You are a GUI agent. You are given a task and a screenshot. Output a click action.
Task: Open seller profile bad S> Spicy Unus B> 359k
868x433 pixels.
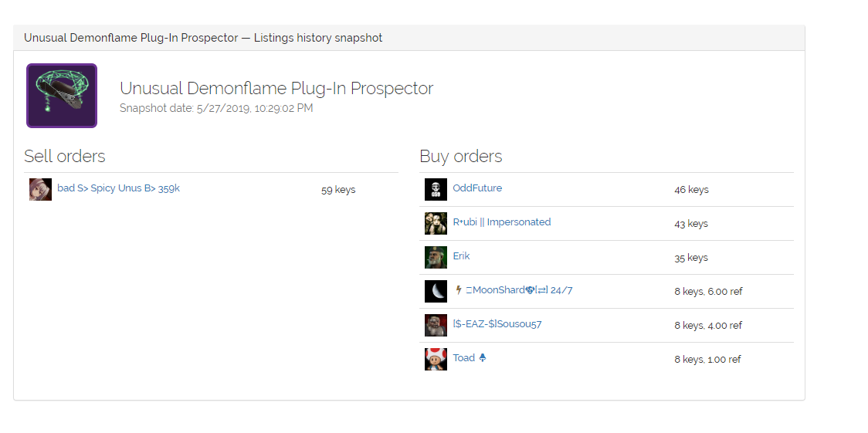pyautogui.click(x=118, y=188)
